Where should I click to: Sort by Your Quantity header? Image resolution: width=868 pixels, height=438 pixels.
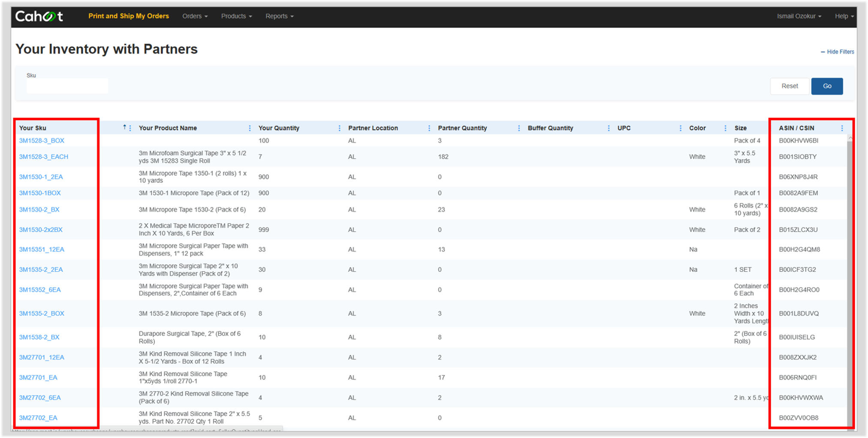point(279,128)
